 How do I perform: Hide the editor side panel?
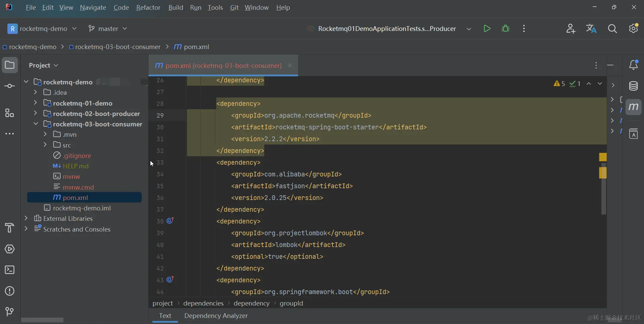tap(610, 65)
